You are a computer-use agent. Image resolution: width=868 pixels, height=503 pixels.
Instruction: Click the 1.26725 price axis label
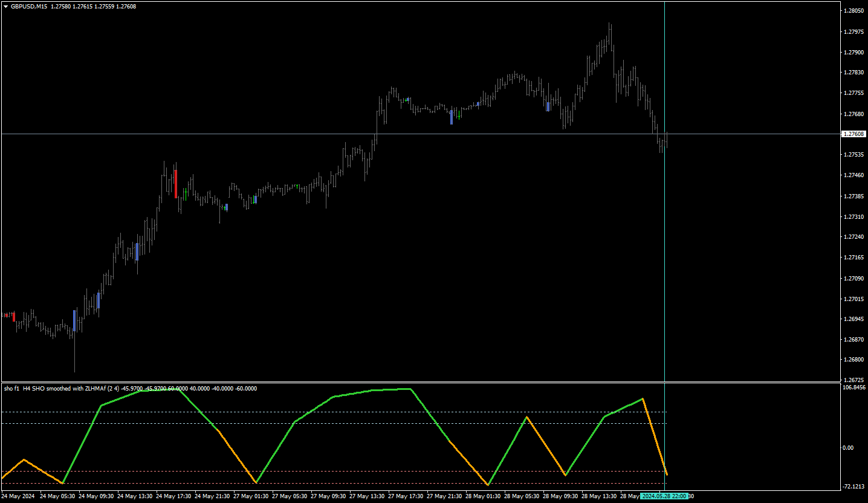(853, 380)
